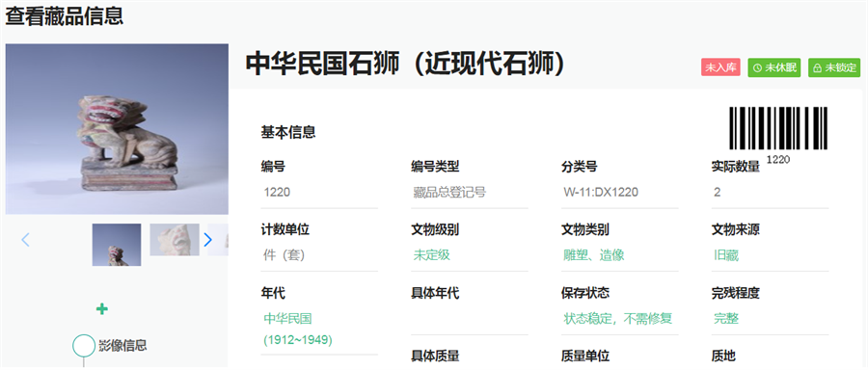Open the 文物级别 未定级 dropdown

[x=470, y=255]
